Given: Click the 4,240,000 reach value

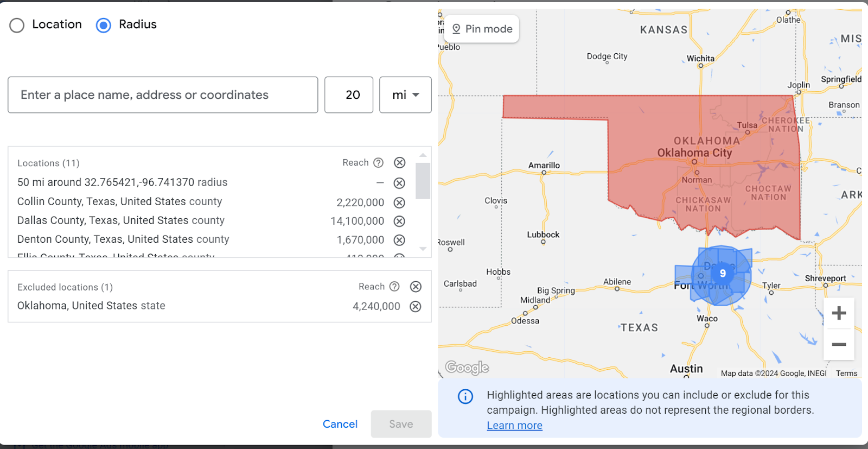Looking at the screenshot, I should pos(376,306).
